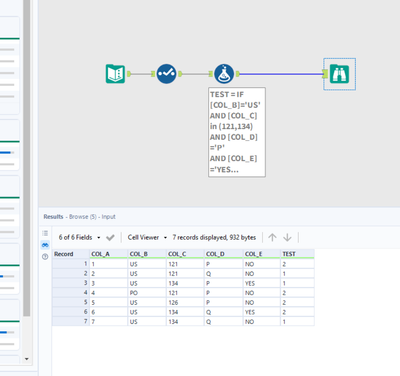
Task: Click the left panel scroll down arrow
Action: (x=27, y=359)
